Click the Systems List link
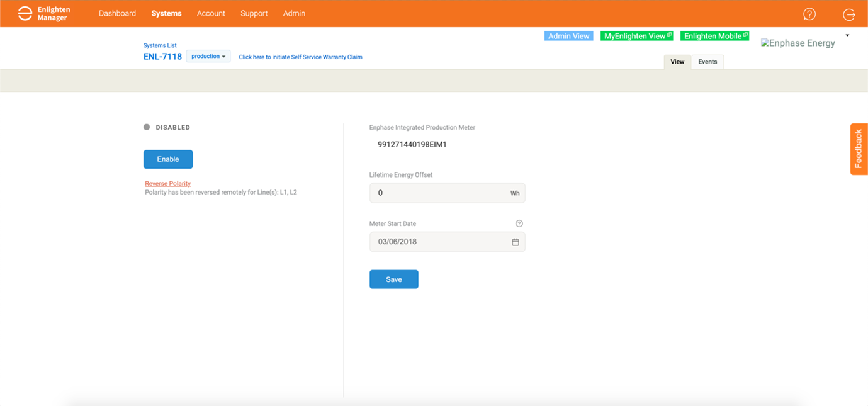This screenshot has width=868, height=406. [160, 45]
